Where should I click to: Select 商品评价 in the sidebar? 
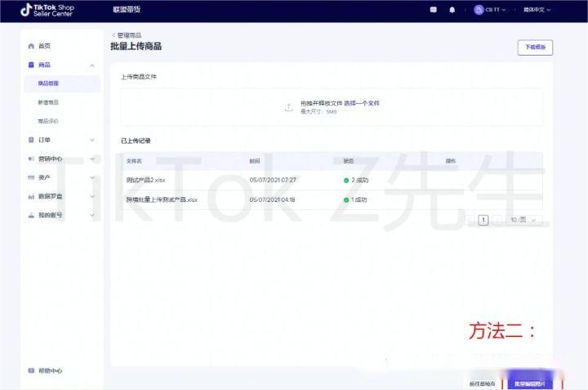coord(48,121)
